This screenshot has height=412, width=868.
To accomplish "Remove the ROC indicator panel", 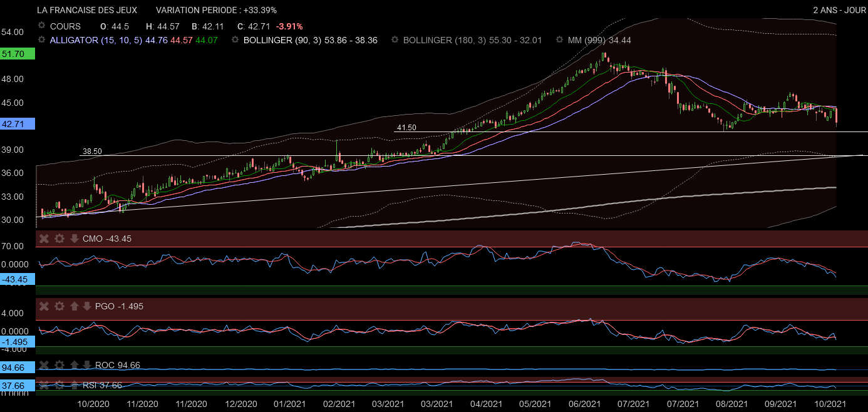I will point(44,365).
